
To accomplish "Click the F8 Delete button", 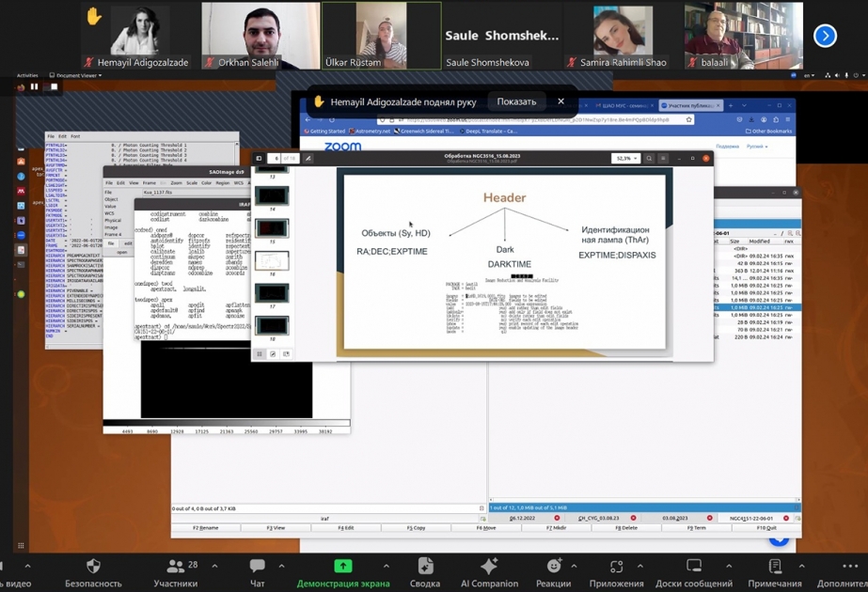I will [626, 528].
